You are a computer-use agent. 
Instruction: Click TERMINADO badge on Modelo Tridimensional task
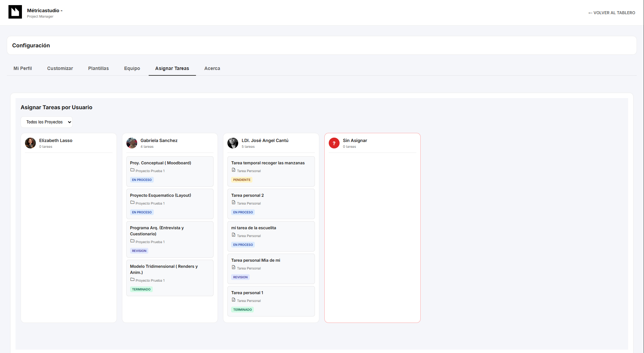click(x=141, y=289)
